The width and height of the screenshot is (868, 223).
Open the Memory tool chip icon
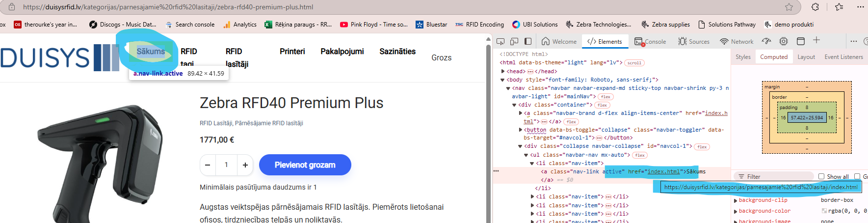784,41
